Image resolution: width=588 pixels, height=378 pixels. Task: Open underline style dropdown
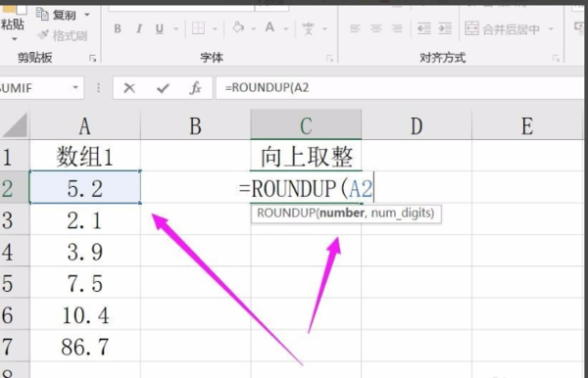click(175, 28)
